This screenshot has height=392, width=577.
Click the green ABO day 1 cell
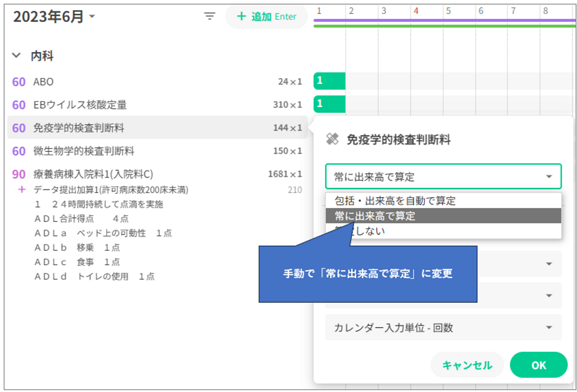329,81
